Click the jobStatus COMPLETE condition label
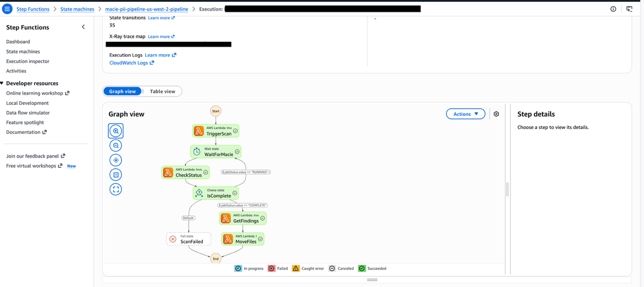 click(x=242, y=205)
